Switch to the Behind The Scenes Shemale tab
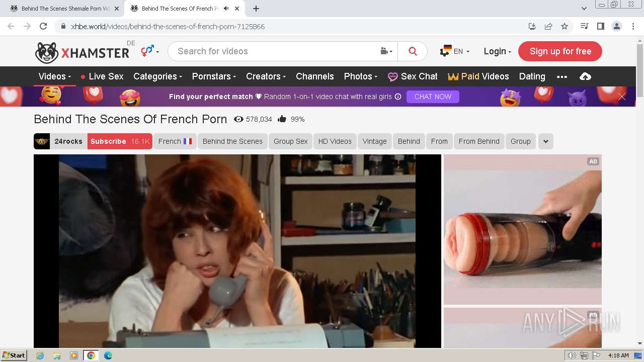 65,9
